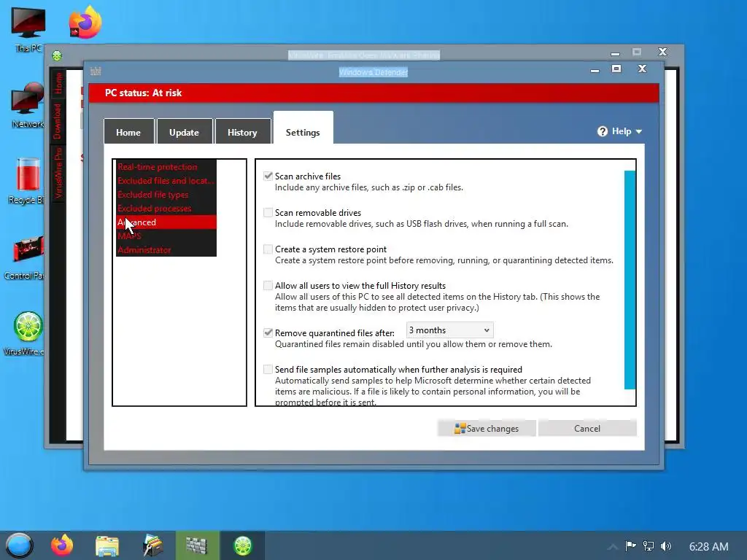Switch to the VirusWire lime taskbar button
This screenshot has height=560, width=747.
click(x=242, y=545)
